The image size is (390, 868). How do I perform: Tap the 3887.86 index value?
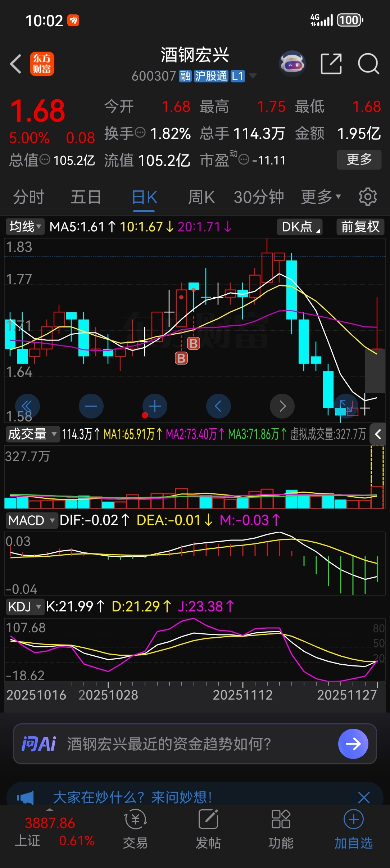click(x=50, y=823)
